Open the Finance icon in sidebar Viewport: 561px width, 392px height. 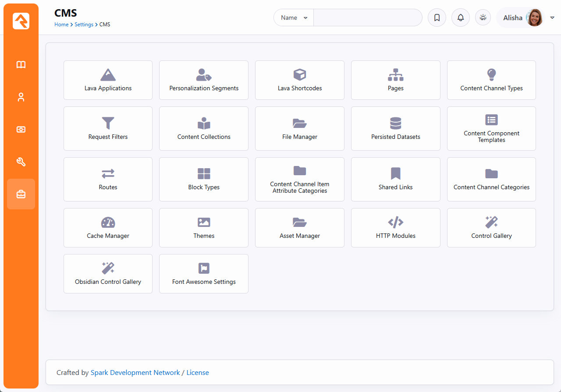point(21,130)
